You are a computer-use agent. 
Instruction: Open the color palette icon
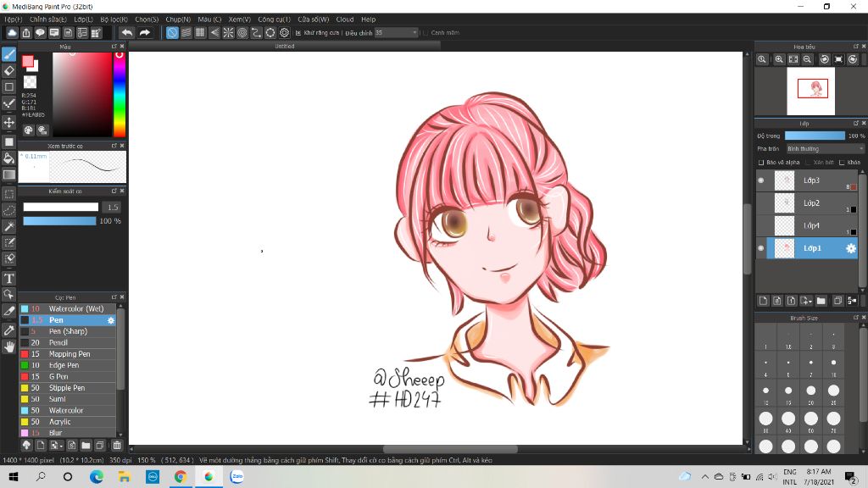(x=28, y=130)
